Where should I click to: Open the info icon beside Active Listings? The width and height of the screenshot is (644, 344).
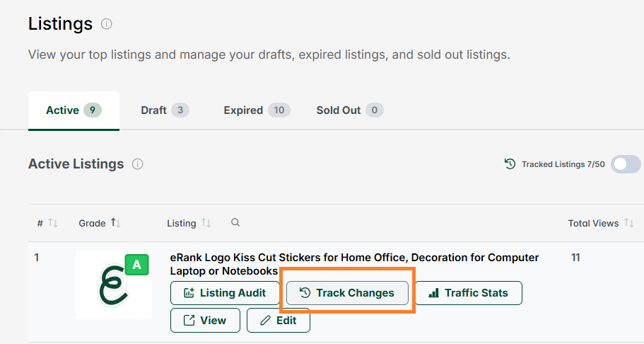(138, 164)
